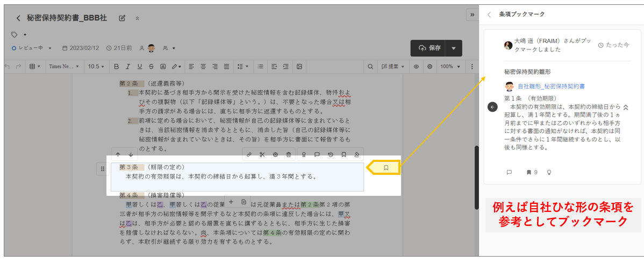Click the search magnifier in the toolbar

point(370,67)
